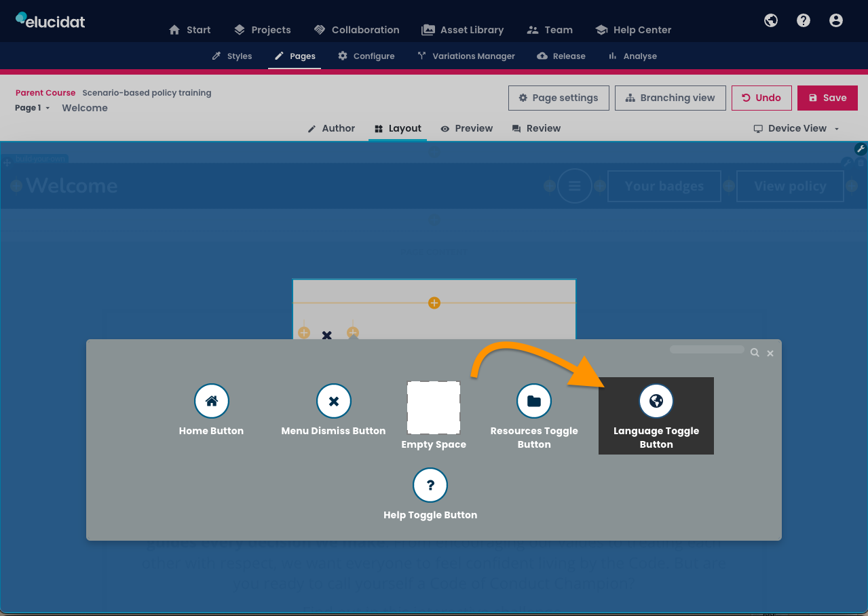The width and height of the screenshot is (868, 616).
Task: Open the Branching view
Action: click(670, 98)
